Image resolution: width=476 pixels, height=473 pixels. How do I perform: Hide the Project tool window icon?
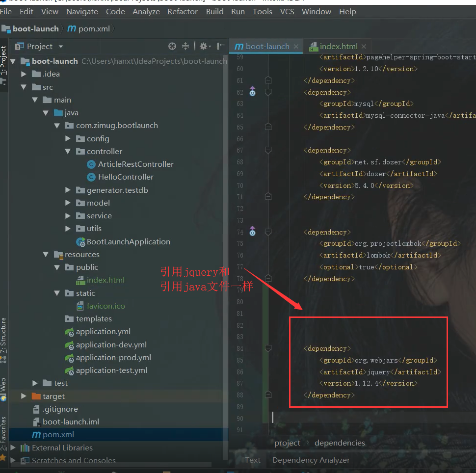220,46
